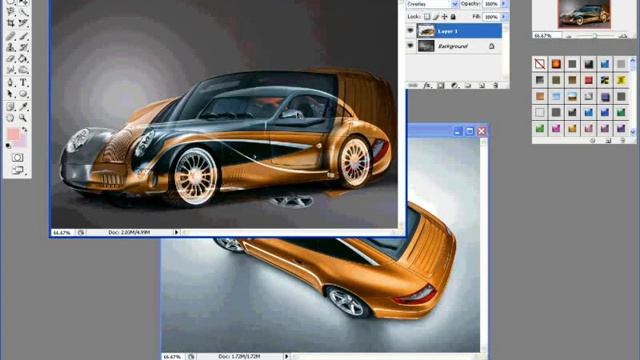The width and height of the screenshot is (640, 360).
Task: Select the Slice tool
Action: coord(23,23)
